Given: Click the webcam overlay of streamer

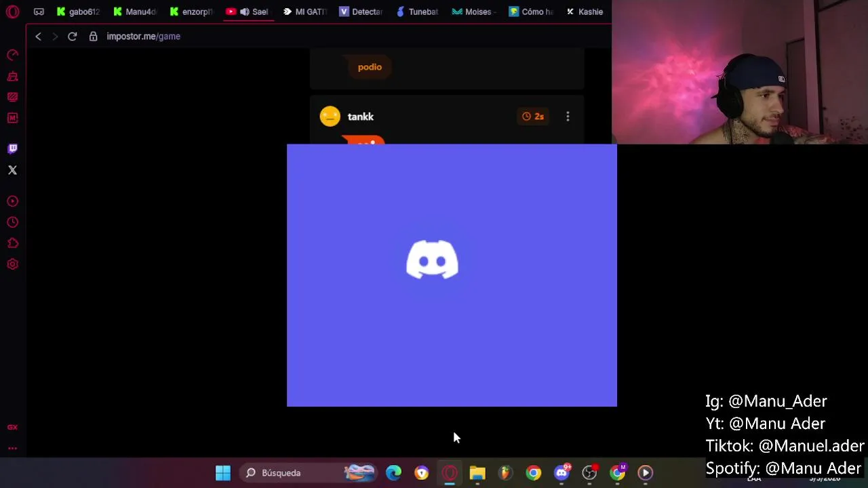Looking at the screenshot, I should [x=740, y=72].
